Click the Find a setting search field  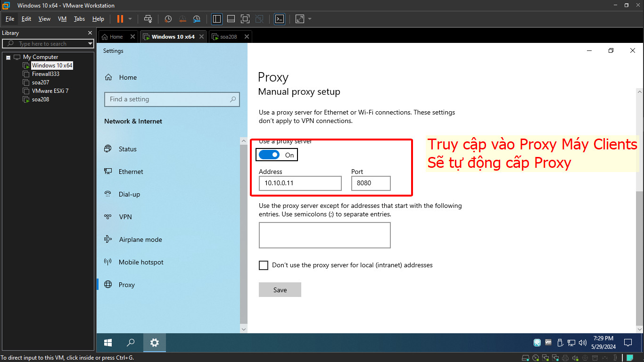172,99
